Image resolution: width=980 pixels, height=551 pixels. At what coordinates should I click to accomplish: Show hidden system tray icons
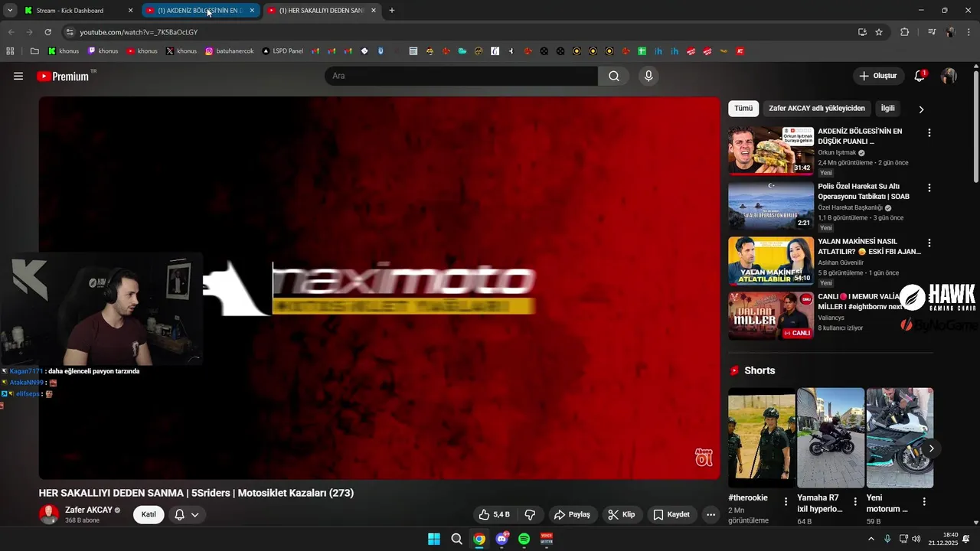pos(871,539)
